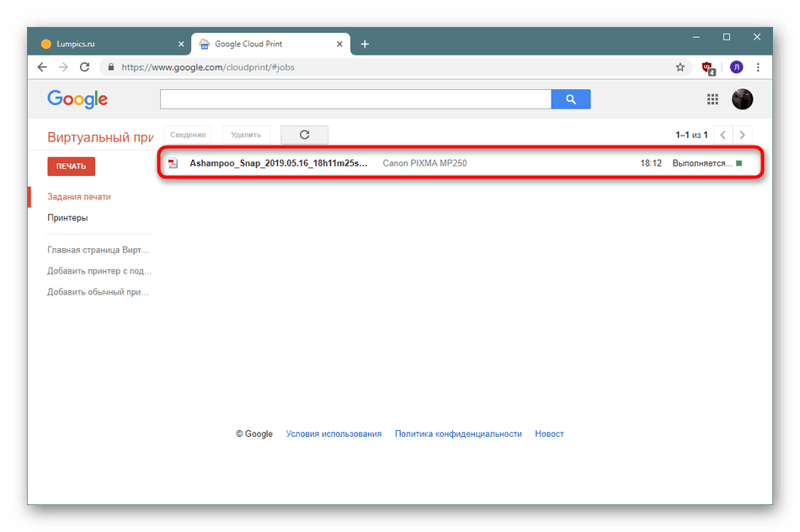
Task: Close the Lumpics.ru tab
Action: (x=181, y=44)
